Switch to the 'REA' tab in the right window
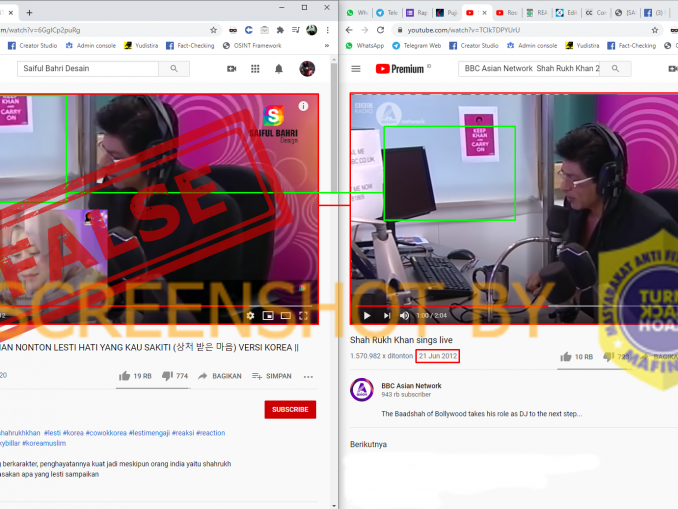This screenshot has width=678, height=509. (537, 13)
